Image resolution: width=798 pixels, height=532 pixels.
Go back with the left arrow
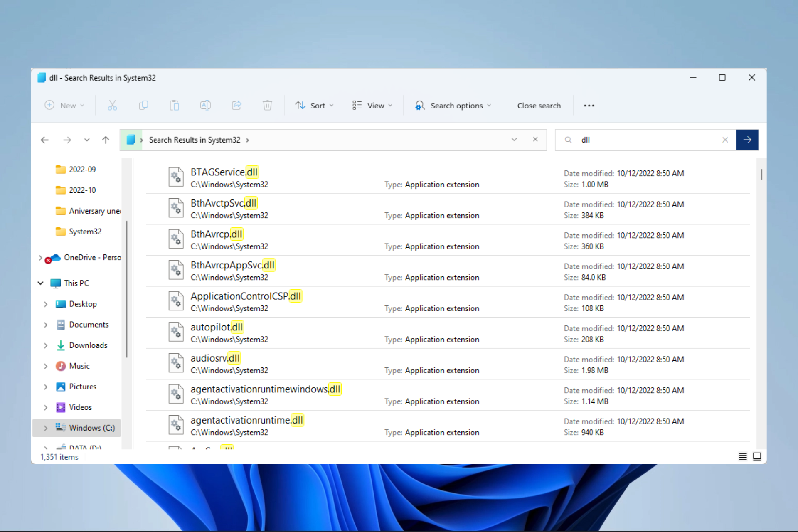(44, 140)
